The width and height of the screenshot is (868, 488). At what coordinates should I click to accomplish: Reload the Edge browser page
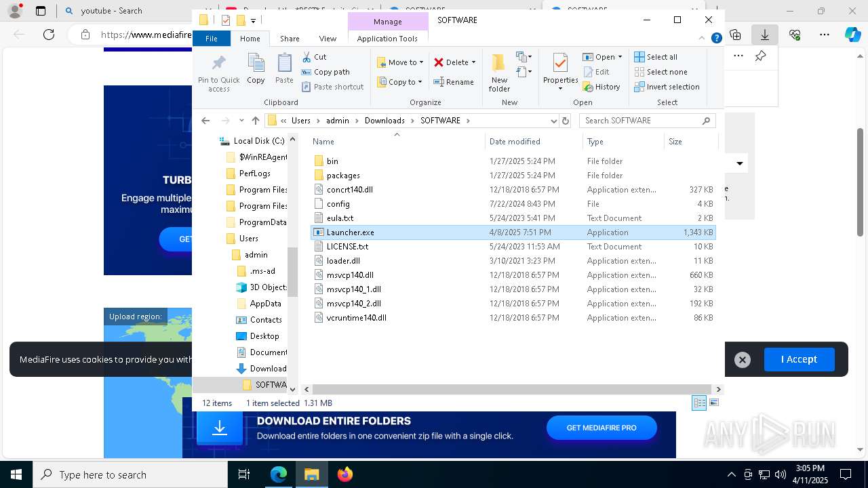(x=49, y=35)
